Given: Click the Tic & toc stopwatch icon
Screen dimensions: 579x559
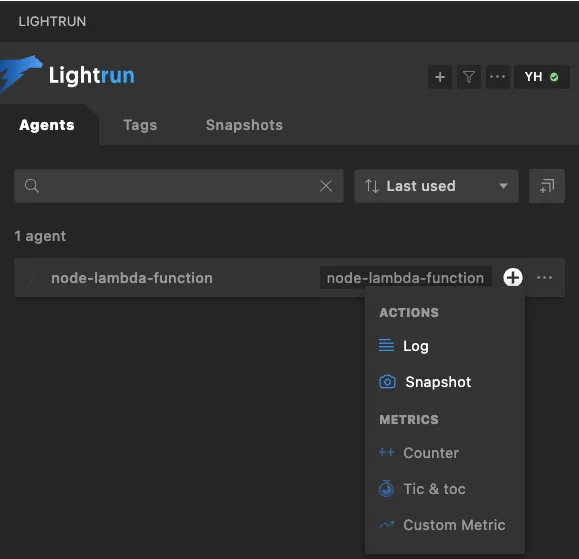Looking at the screenshot, I should tap(386, 488).
